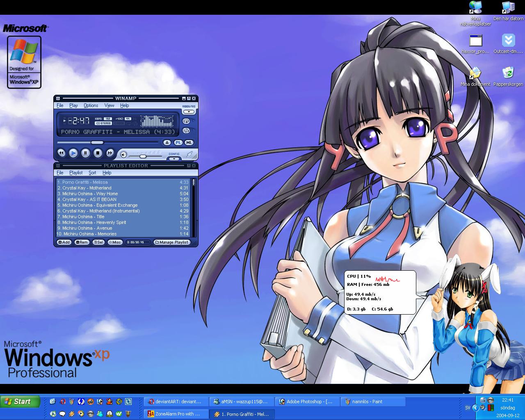Open Mina dokument desktop folder
Image resolution: width=525 pixels, height=420 pixels.
[x=475, y=77]
